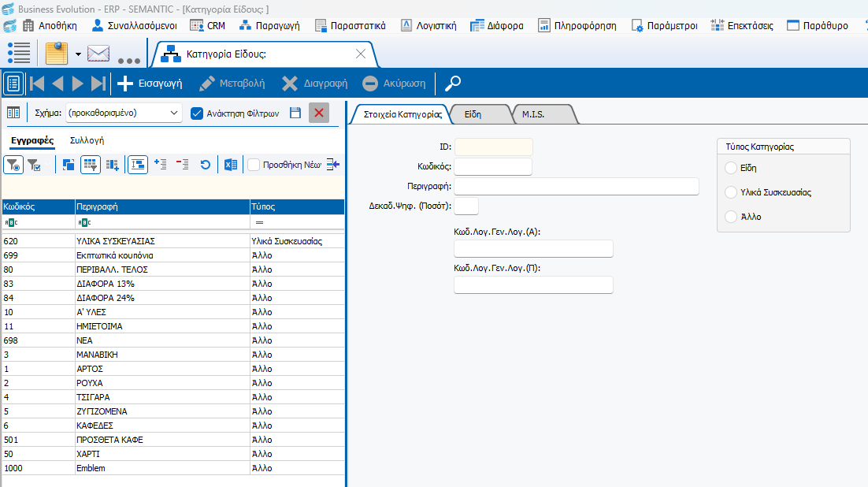Click the add columns icon
The image size is (868, 487).
pyautogui.click(x=113, y=165)
